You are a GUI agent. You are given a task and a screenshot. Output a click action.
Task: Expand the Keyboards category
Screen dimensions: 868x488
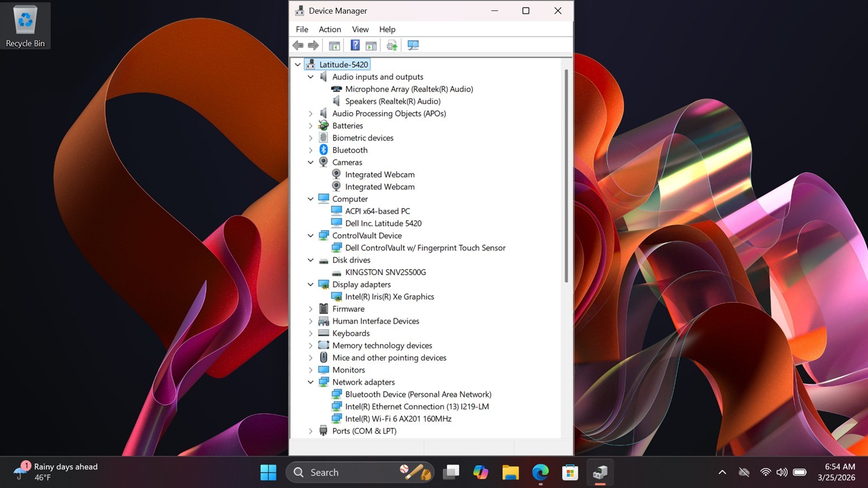[x=311, y=333]
